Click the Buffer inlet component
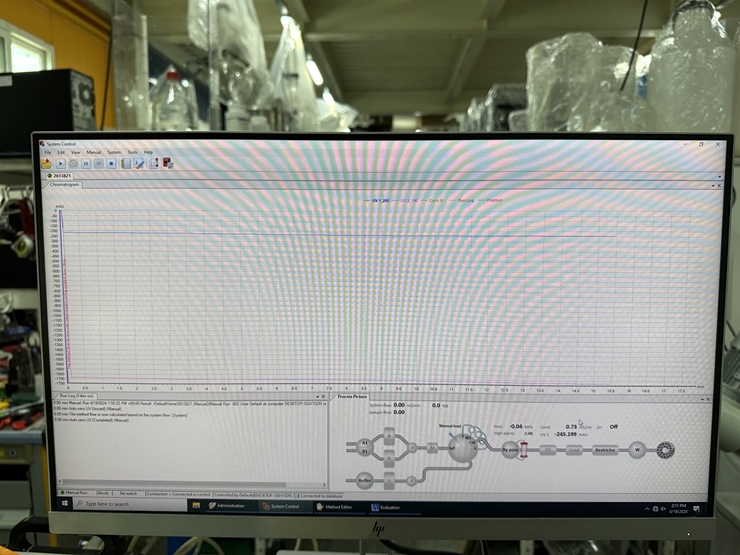The width and height of the screenshot is (740, 555). (364, 480)
